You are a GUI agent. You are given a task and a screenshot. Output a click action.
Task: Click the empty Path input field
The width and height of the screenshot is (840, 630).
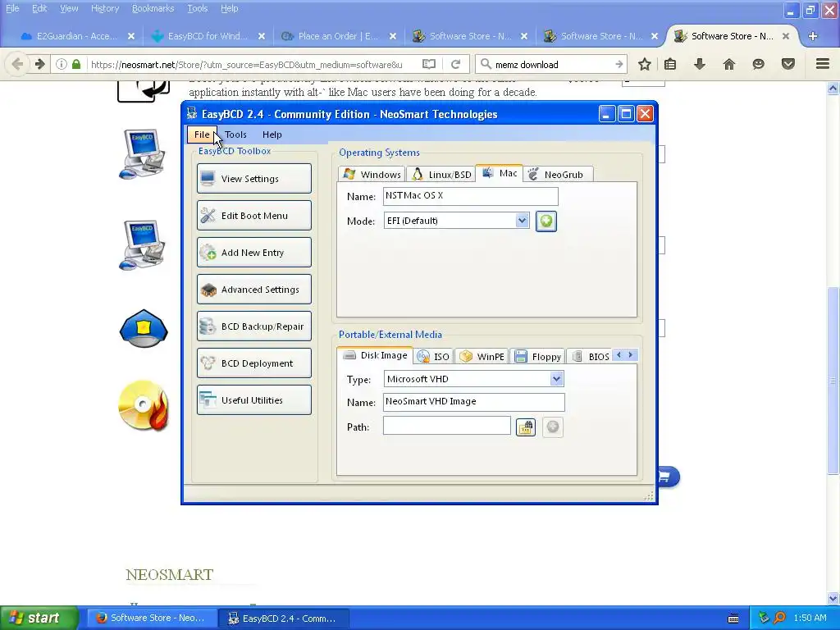click(x=447, y=426)
